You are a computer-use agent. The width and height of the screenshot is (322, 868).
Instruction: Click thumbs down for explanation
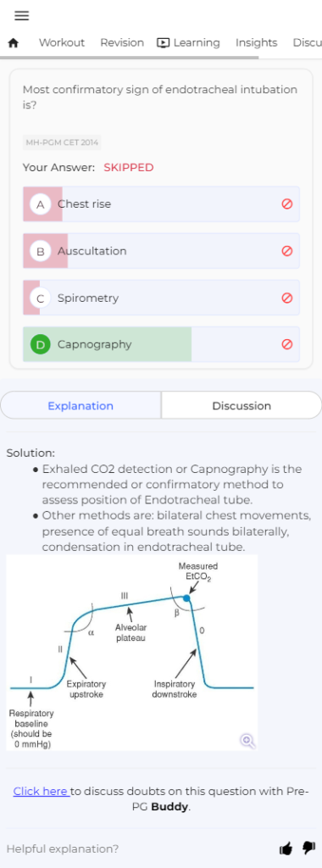pos(308,848)
